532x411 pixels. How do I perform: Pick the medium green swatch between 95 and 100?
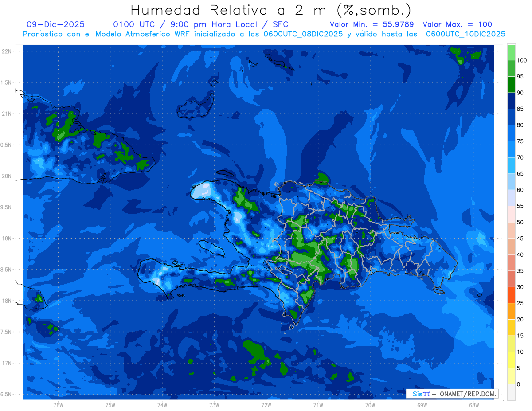(x=511, y=68)
